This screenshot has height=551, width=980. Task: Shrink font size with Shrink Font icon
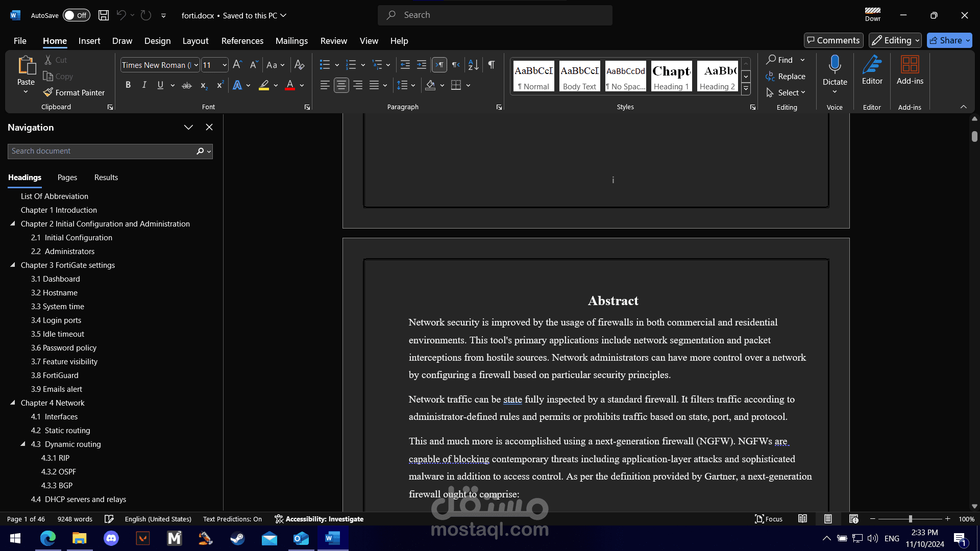253,65
